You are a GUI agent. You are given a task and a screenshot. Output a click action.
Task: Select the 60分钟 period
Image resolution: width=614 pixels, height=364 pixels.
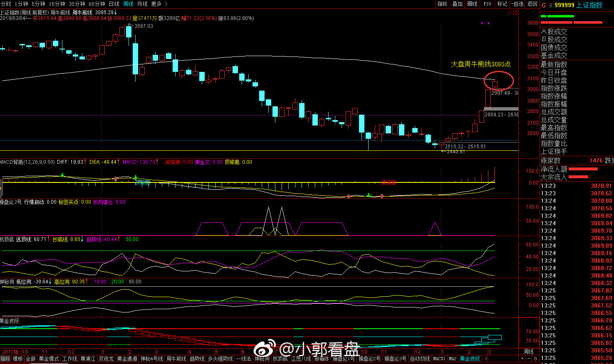[x=97, y=4]
